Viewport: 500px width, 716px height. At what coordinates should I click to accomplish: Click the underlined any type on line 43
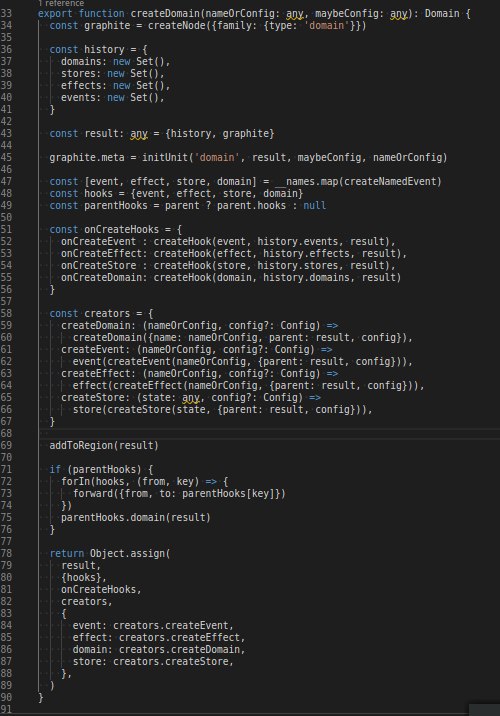(x=139, y=134)
